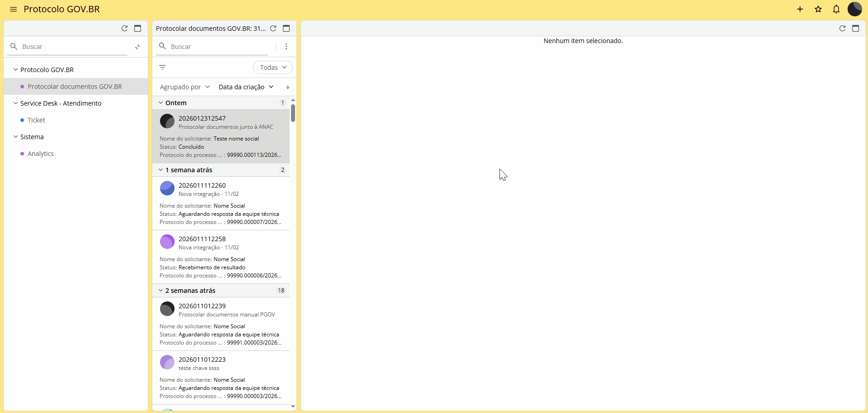
Task: Open the user profile avatar
Action: click(855, 9)
